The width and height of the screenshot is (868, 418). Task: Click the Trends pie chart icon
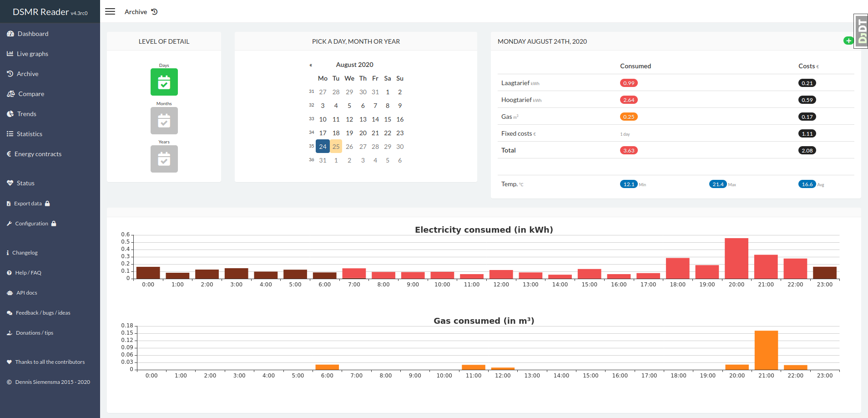10,114
